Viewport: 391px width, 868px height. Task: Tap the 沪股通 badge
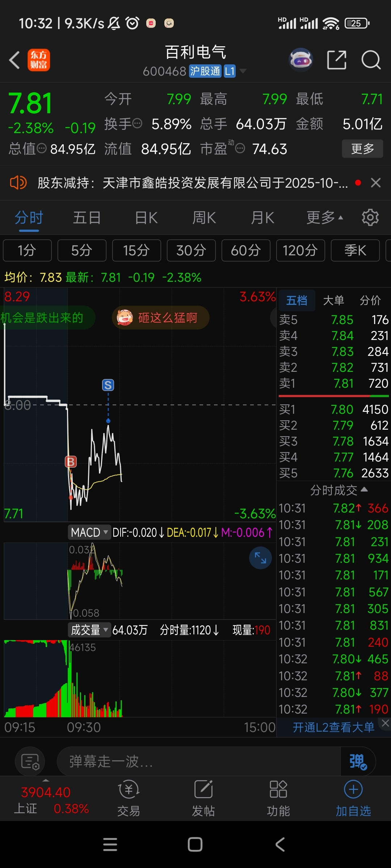(x=205, y=71)
